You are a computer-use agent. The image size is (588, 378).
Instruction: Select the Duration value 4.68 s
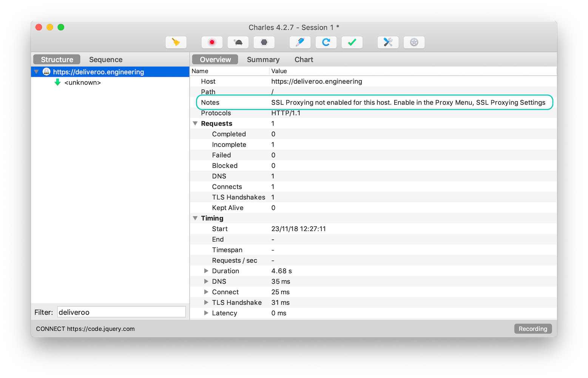point(281,271)
